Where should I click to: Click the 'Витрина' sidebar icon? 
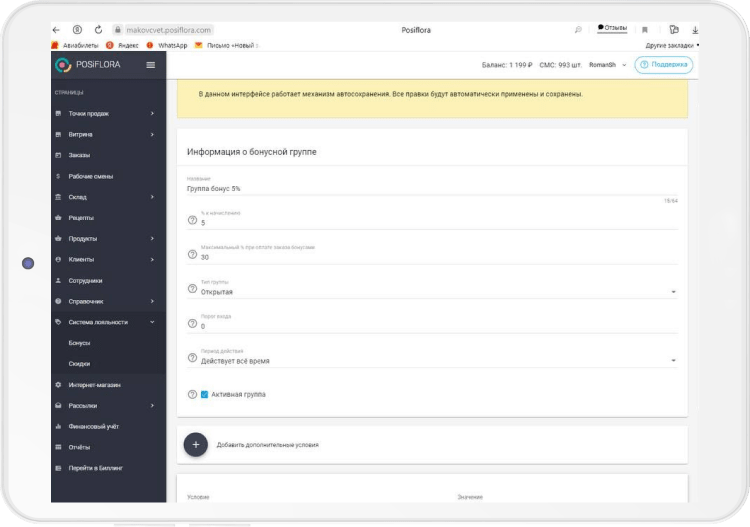58,134
